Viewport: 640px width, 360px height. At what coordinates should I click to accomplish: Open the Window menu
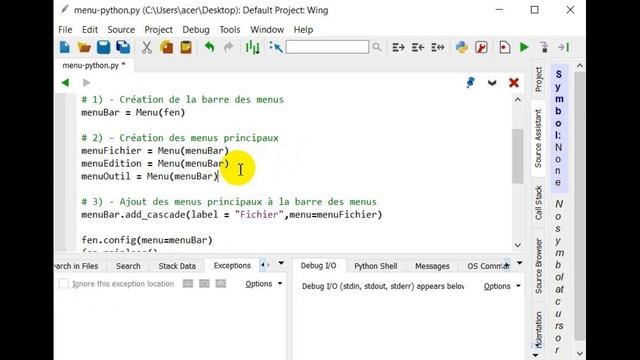(267, 30)
